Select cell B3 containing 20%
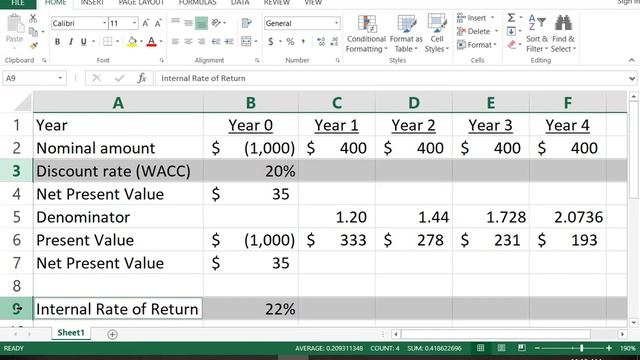Screen dimensions: 640x360 pos(251,171)
